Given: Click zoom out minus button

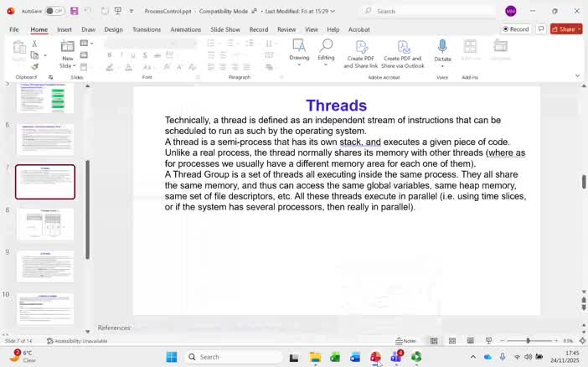Looking at the screenshot, I should tap(502, 341).
